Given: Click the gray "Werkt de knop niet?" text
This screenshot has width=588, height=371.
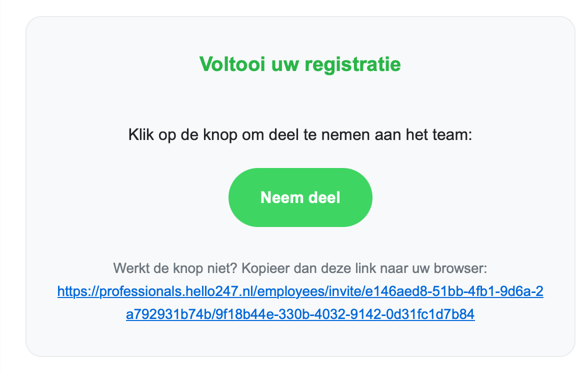Looking at the screenshot, I should coord(300,268).
